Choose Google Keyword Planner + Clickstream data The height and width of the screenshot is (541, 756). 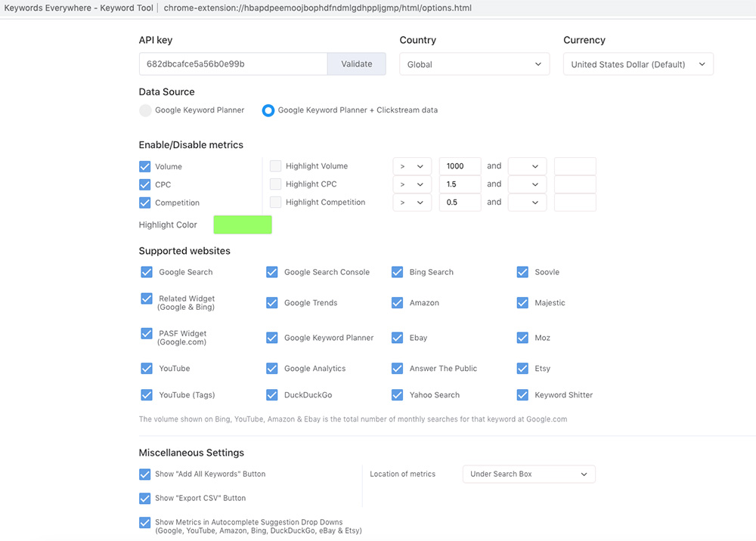[x=268, y=110]
